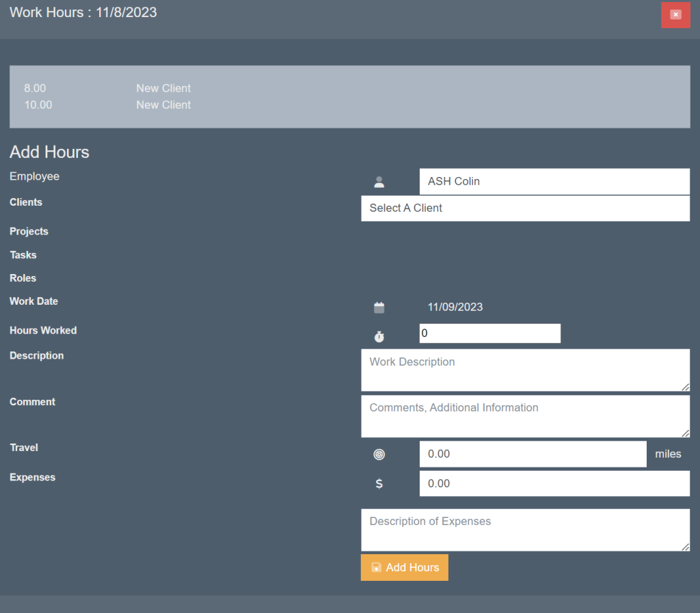Grab the Work Description resize handle
The height and width of the screenshot is (613, 700).
click(685, 387)
